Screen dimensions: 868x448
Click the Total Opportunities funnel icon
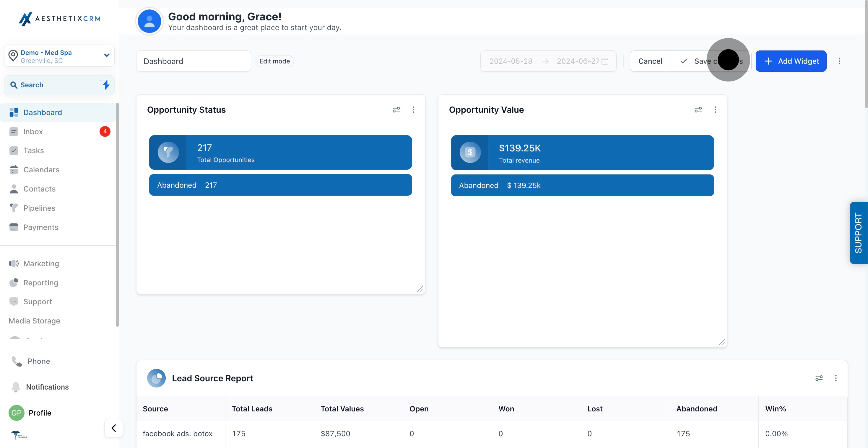click(168, 153)
